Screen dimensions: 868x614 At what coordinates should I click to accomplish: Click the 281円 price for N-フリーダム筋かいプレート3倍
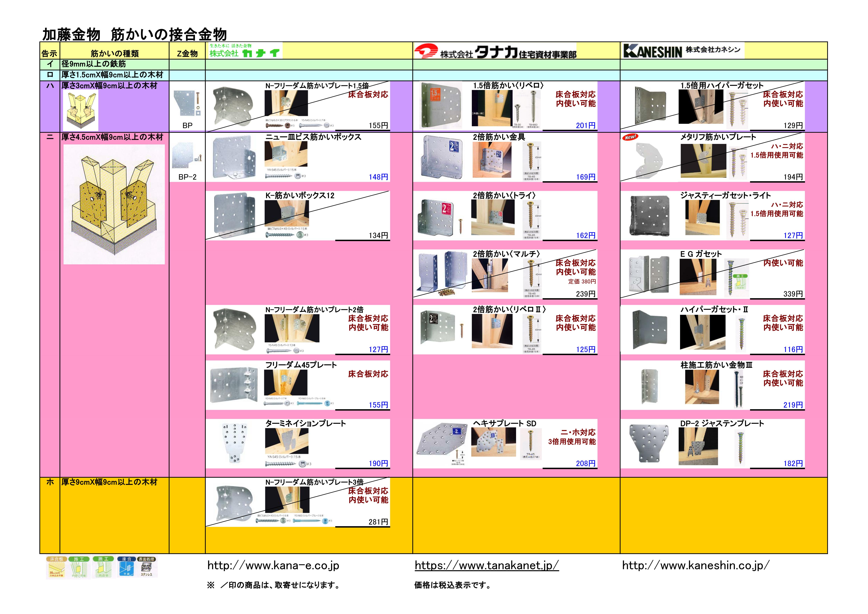point(378,522)
